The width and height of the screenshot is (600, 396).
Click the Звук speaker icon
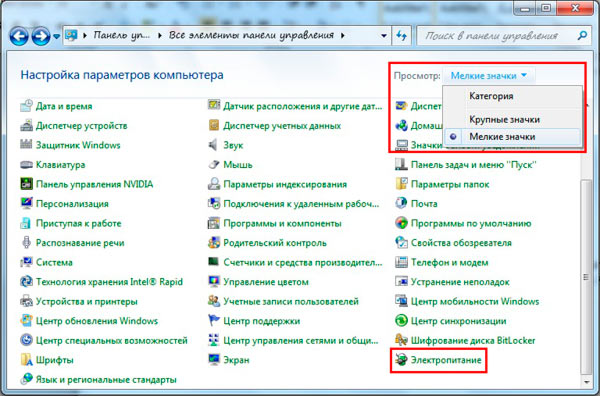214,145
